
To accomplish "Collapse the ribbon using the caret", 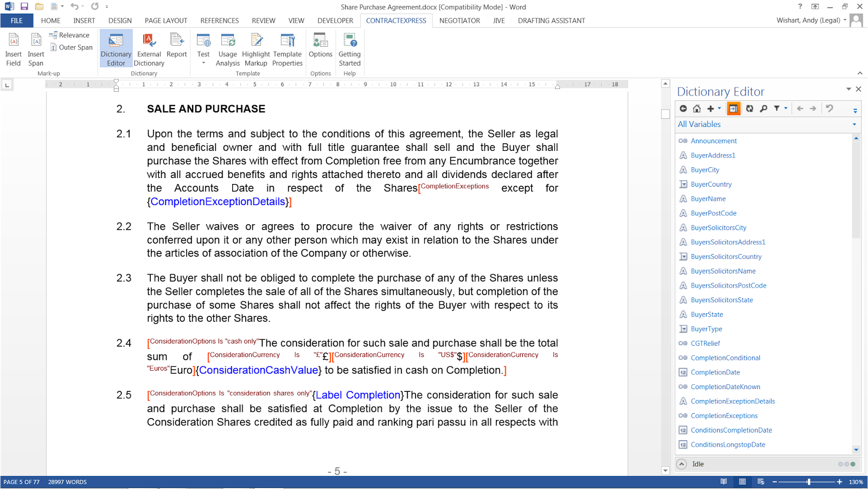I will pos(860,73).
